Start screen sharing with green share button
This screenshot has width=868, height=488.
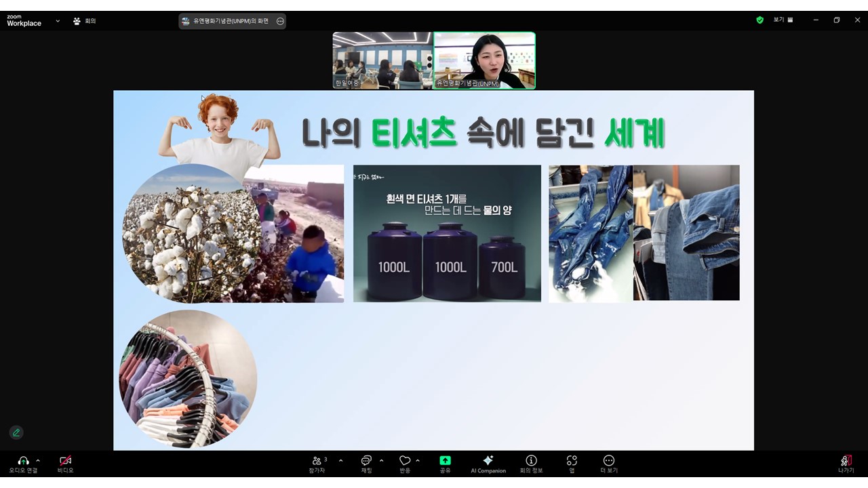click(445, 461)
